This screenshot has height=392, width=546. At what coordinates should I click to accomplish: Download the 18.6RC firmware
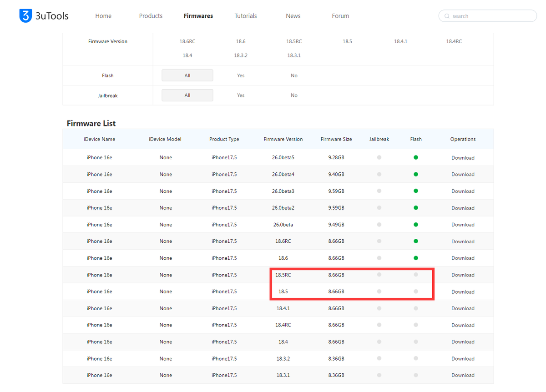coord(463,241)
